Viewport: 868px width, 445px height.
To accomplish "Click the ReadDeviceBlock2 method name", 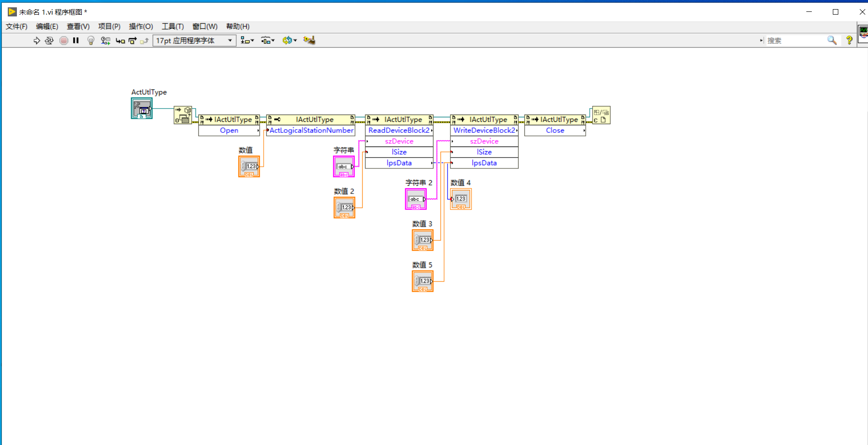I will 399,131.
